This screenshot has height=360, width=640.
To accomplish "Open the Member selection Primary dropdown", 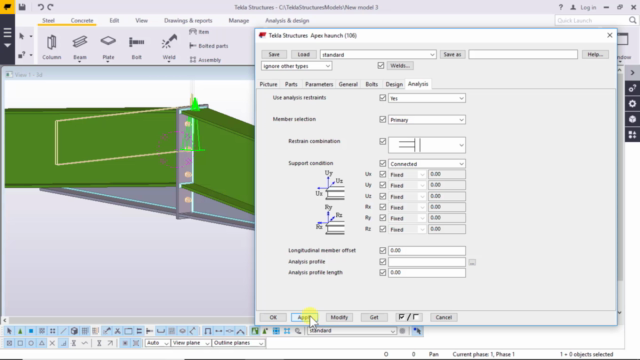I will pyautogui.click(x=427, y=120).
